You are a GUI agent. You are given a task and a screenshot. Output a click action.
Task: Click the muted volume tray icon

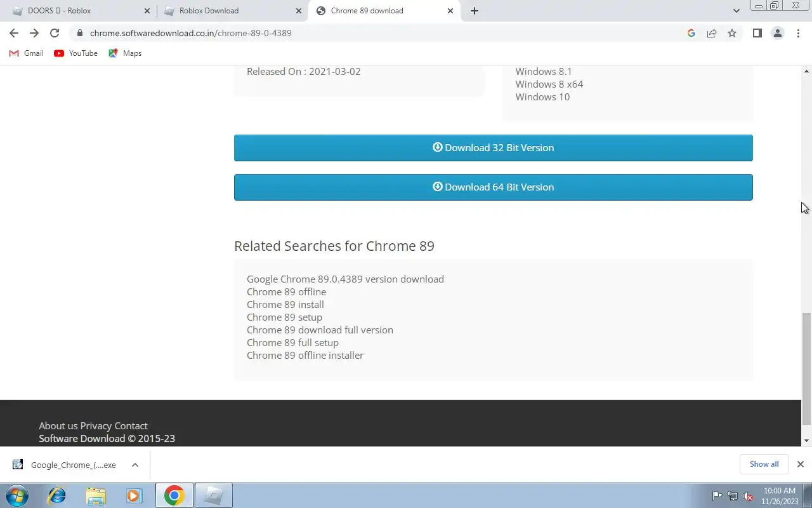coord(749,496)
